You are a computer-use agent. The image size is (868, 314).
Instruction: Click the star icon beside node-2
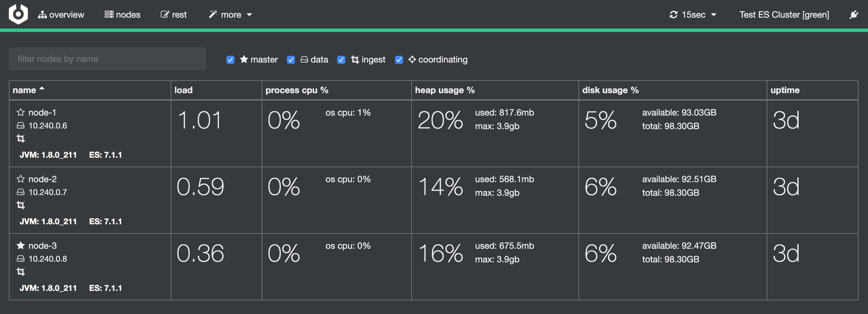[x=21, y=179]
